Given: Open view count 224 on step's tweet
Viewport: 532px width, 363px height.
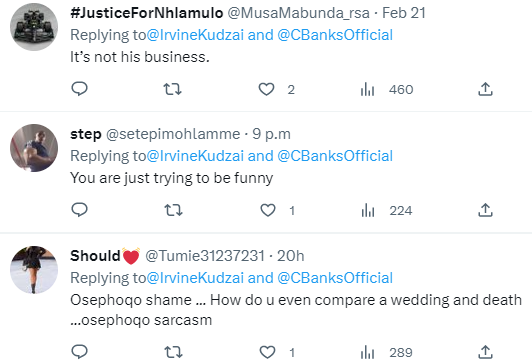Looking at the screenshot, I should coord(387,211).
